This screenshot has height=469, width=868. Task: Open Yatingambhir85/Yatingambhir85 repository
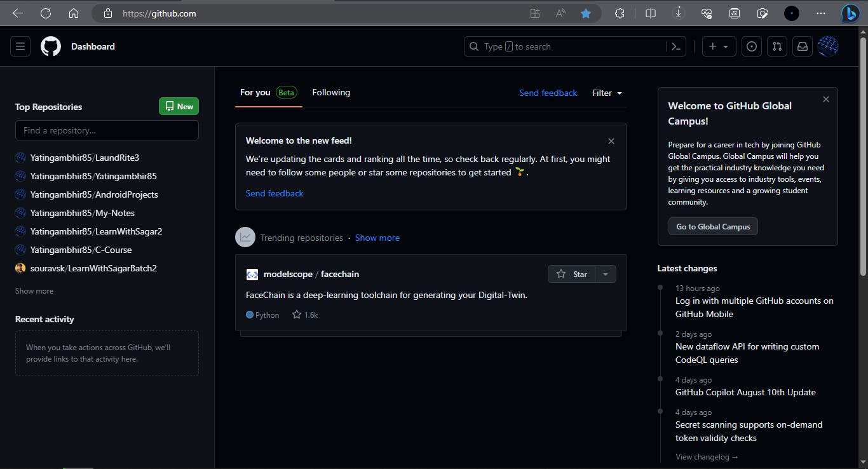coord(93,176)
